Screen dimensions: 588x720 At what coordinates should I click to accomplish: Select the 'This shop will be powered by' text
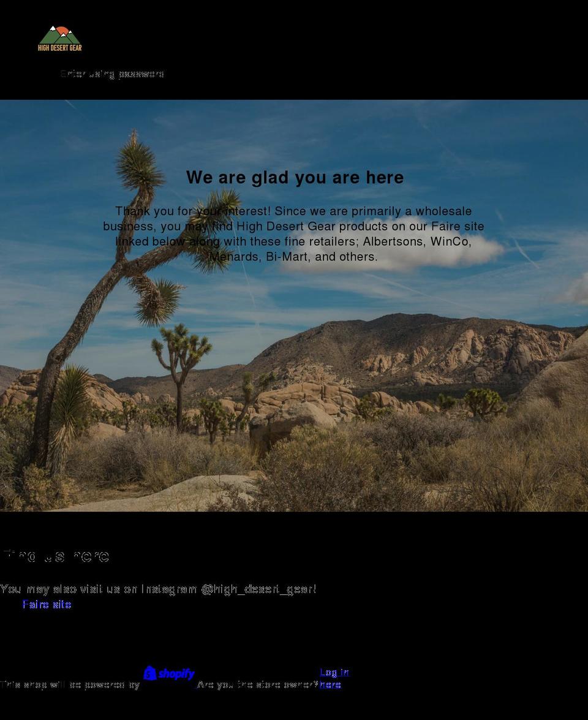(x=70, y=684)
